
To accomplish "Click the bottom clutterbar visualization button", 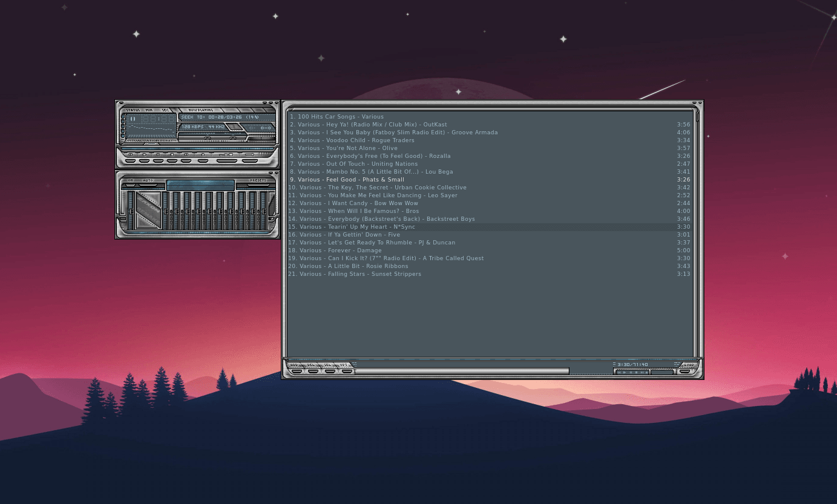I will pos(123,136).
